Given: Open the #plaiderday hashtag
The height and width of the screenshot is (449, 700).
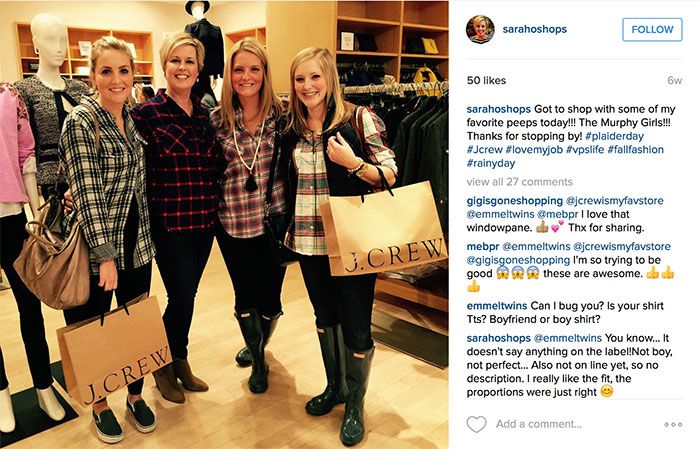Looking at the screenshot, I should [614, 136].
